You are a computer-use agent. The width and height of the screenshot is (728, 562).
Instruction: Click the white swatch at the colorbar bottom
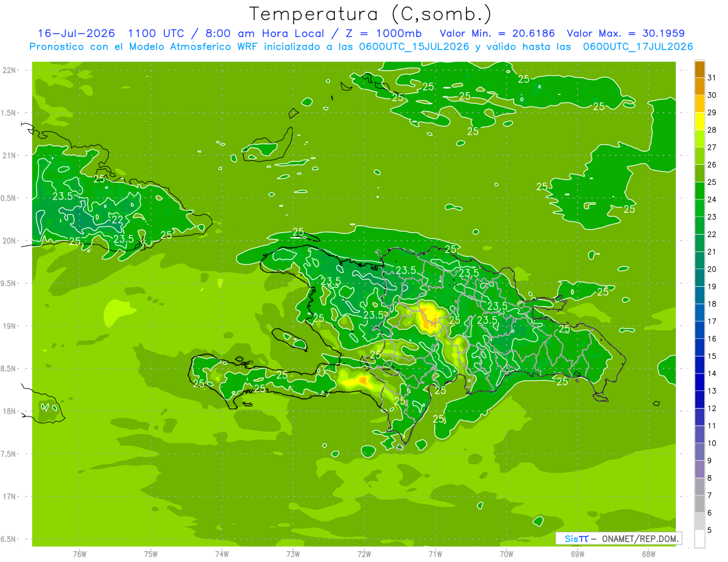[699, 539]
